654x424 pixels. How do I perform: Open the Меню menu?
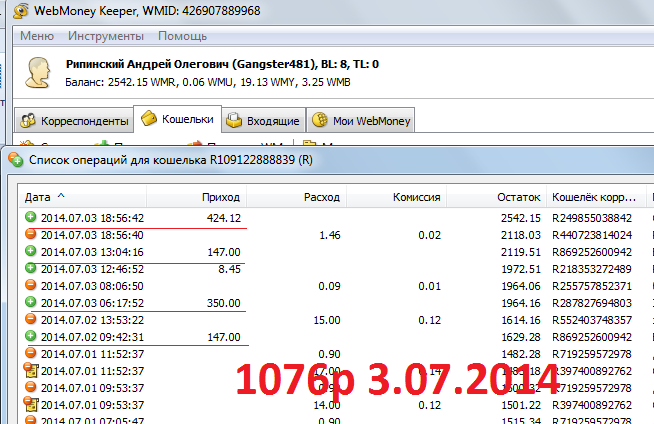coord(37,36)
